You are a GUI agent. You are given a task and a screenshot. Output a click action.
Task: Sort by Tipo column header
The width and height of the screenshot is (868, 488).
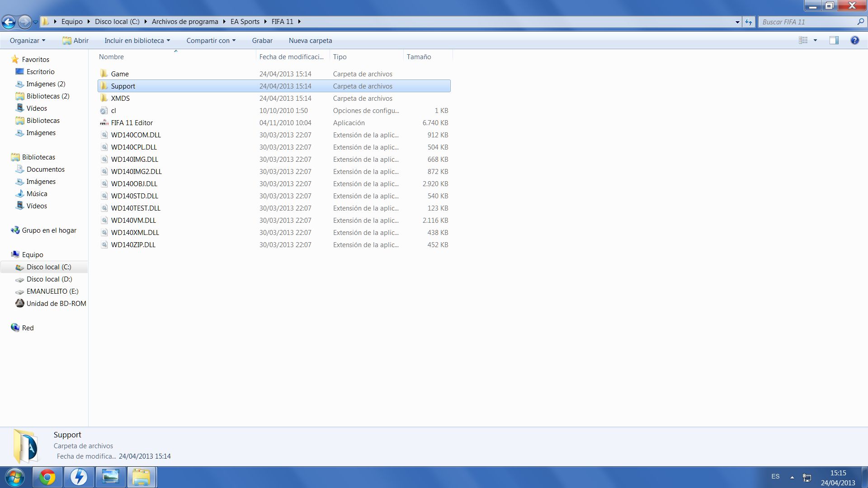366,56
